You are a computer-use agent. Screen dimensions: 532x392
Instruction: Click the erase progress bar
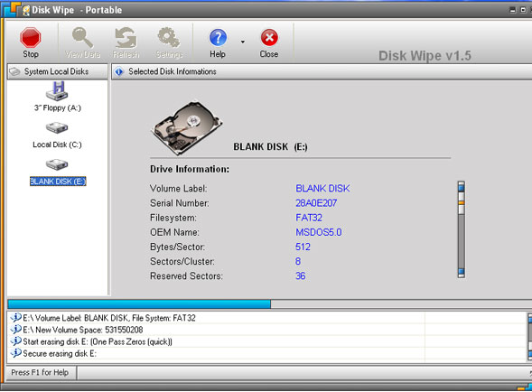coord(269,303)
